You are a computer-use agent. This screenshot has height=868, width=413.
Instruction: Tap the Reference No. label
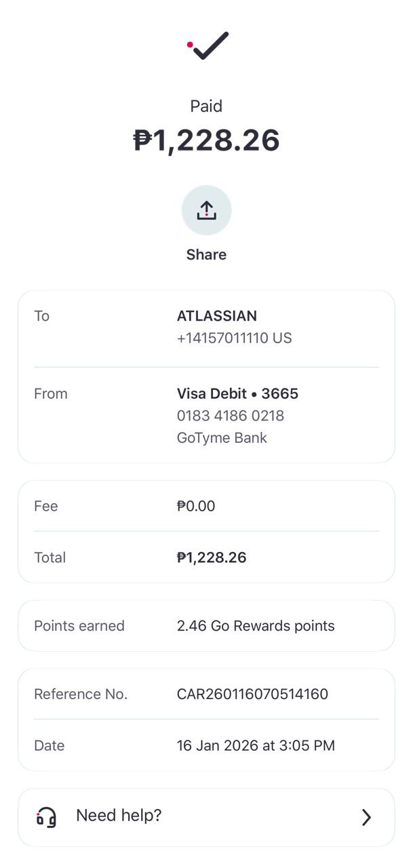(x=81, y=694)
